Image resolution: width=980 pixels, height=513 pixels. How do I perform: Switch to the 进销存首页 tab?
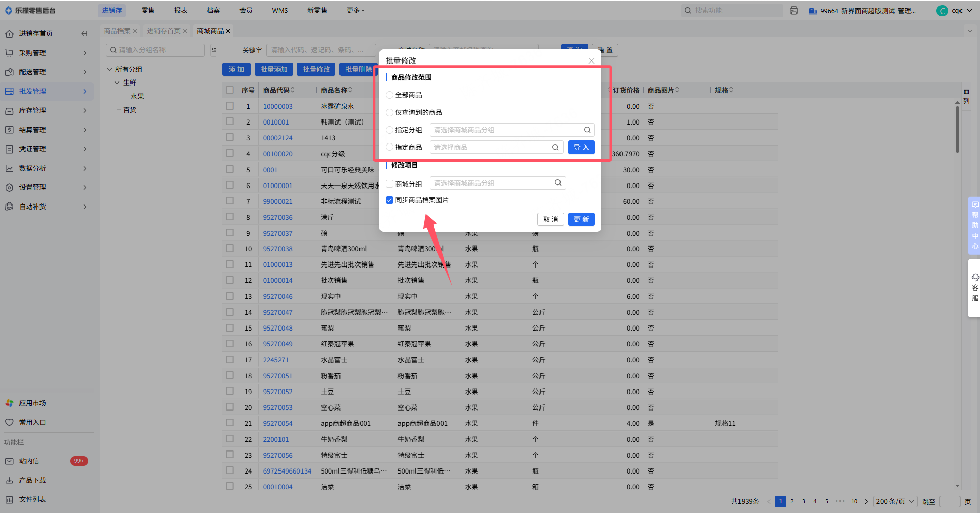(164, 31)
